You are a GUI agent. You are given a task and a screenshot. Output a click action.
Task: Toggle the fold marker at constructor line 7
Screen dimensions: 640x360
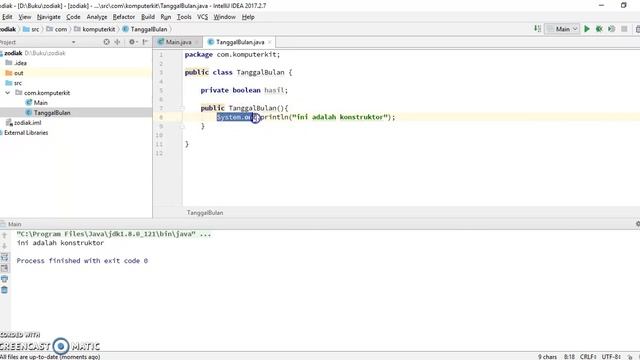(x=182, y=108)
